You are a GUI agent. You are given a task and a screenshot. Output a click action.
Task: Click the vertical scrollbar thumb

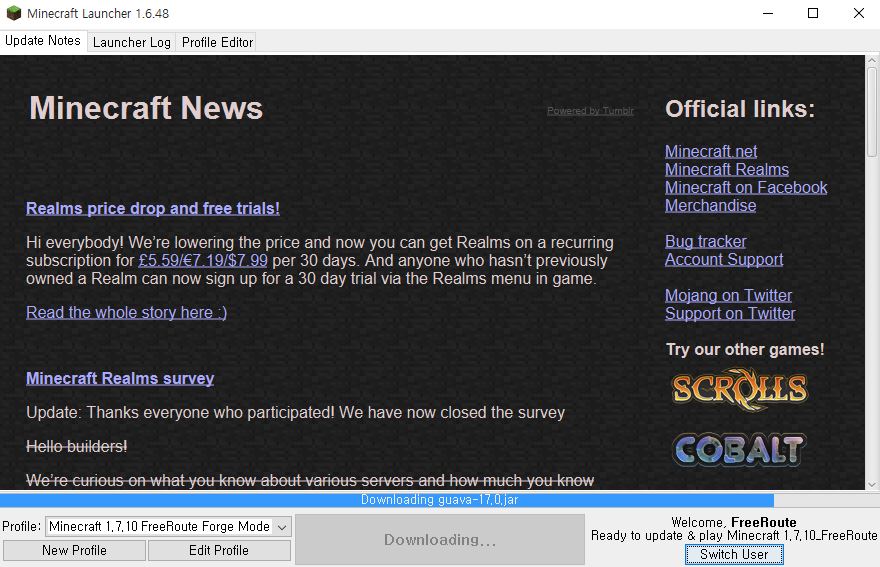[872, 112]
